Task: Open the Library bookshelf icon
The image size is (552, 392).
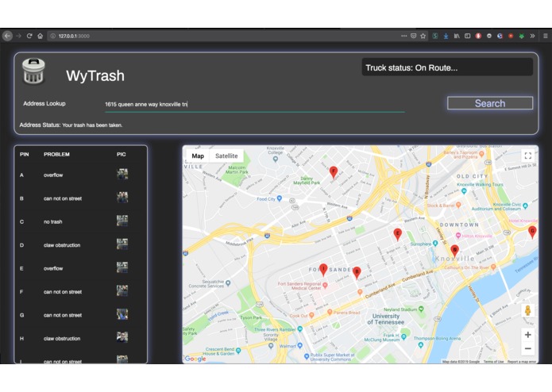Action: [457, 36]
